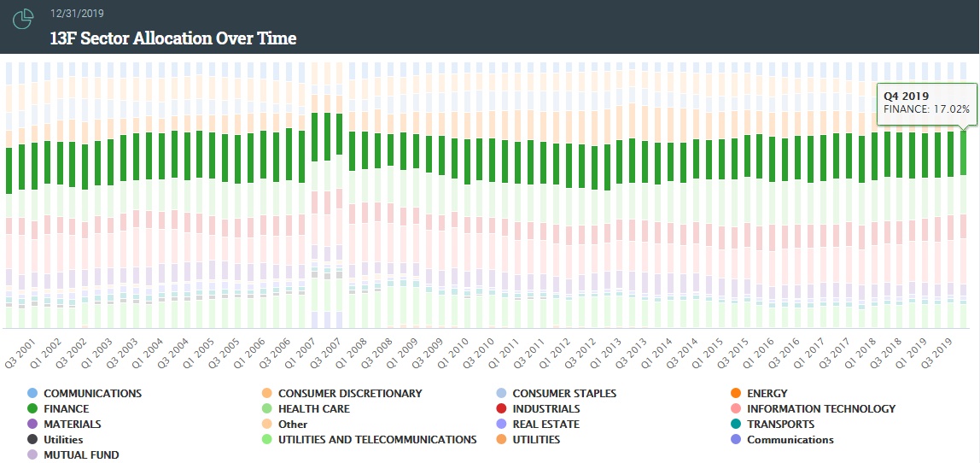980x463 pixels.
Task: Toggle the INFORMATION TECHNOLOGY series label
Action: coord(820,409)
